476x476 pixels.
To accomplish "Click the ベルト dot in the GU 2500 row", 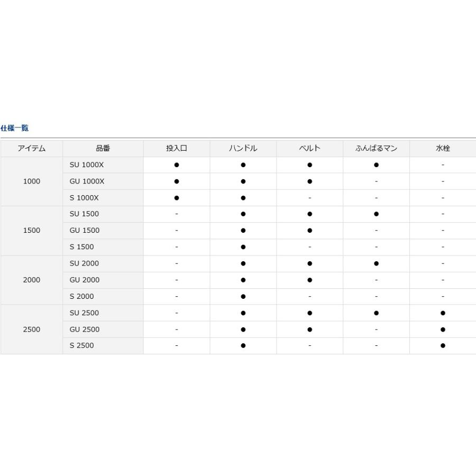I will pyautogui.click(x=309, y=329).
